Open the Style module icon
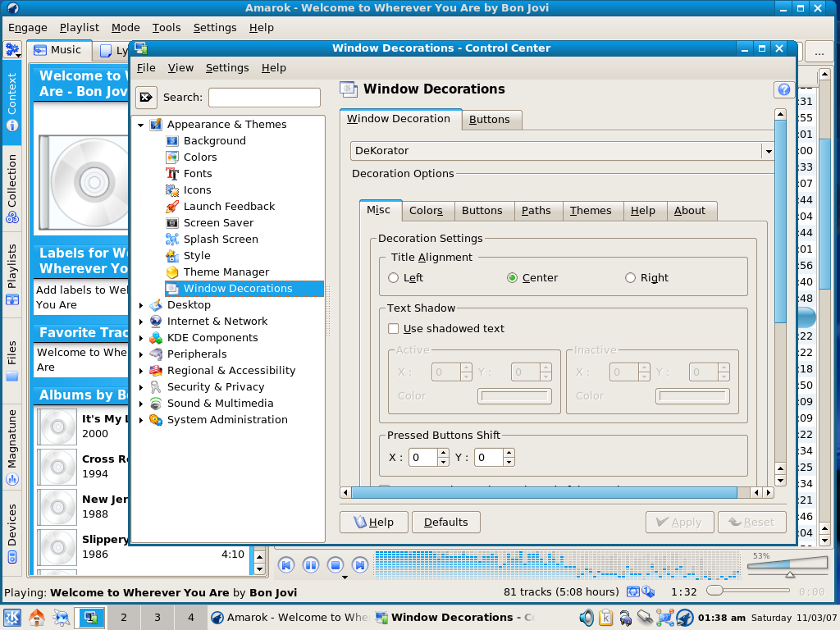 click(x=172, y=256)
